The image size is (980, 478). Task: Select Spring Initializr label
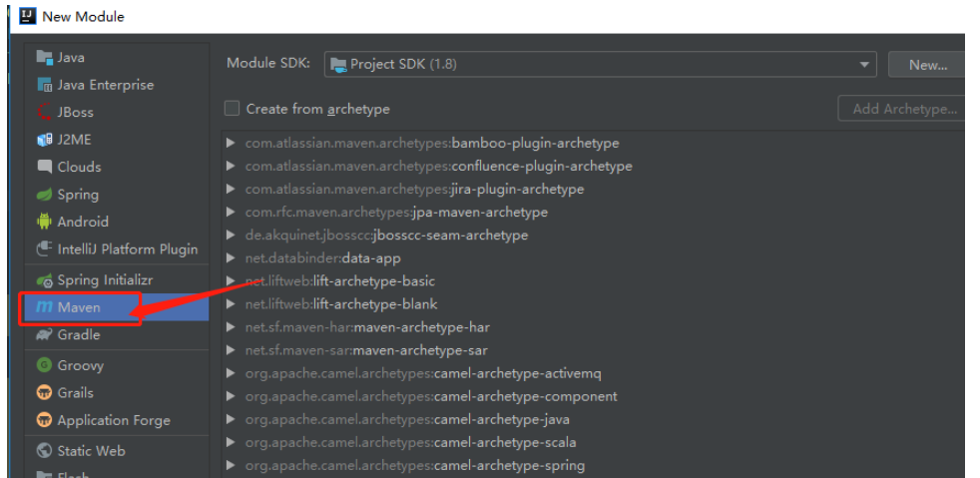tap(105, 280)
